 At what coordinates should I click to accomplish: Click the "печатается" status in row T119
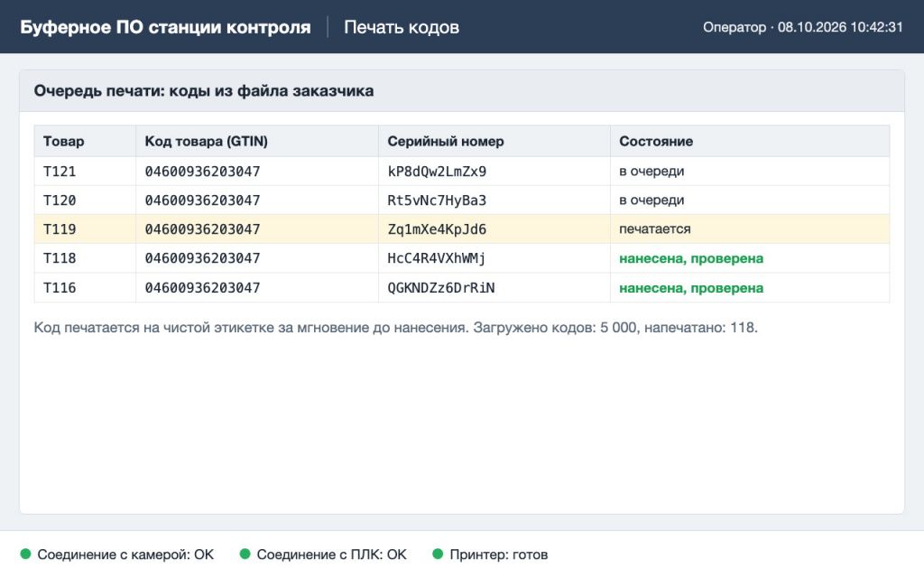coord(655,228)
